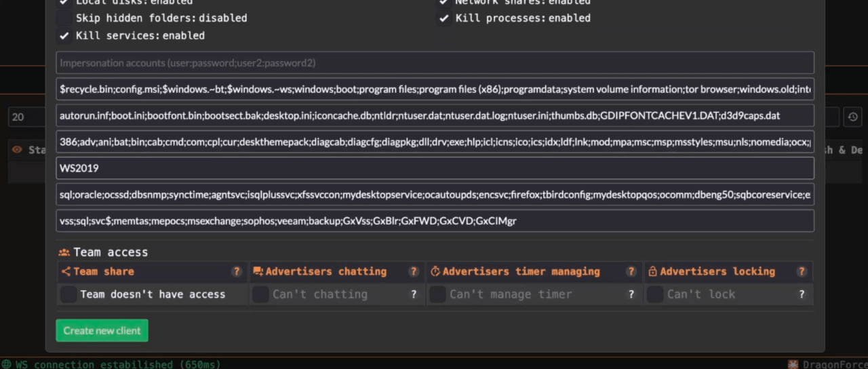868x369 pixels.
Task: Click the question mark next to Can't manage timer
Action: coord(631,294)
